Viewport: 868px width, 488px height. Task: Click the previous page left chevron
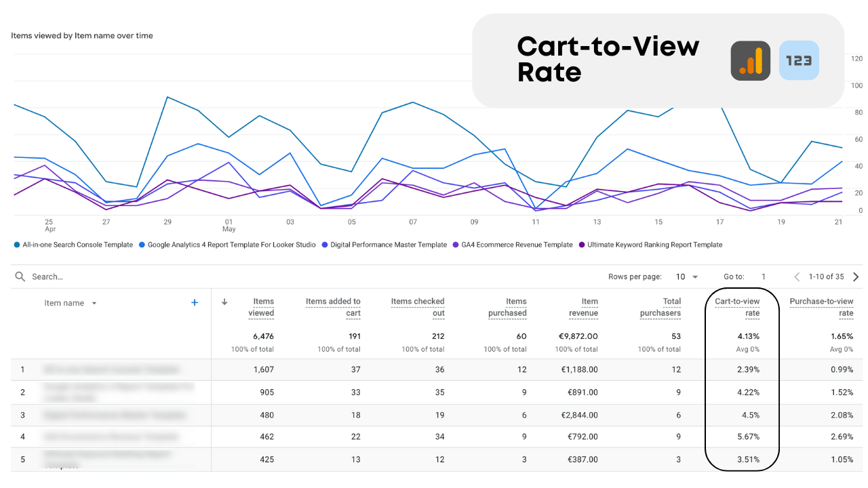tap(797, 277)
